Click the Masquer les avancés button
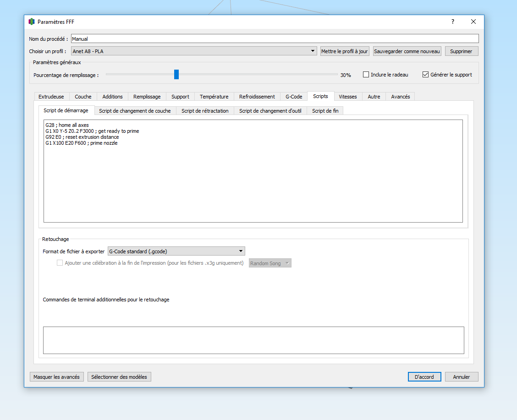The width and height of the screenshot is (517, 420). (56, 377)
